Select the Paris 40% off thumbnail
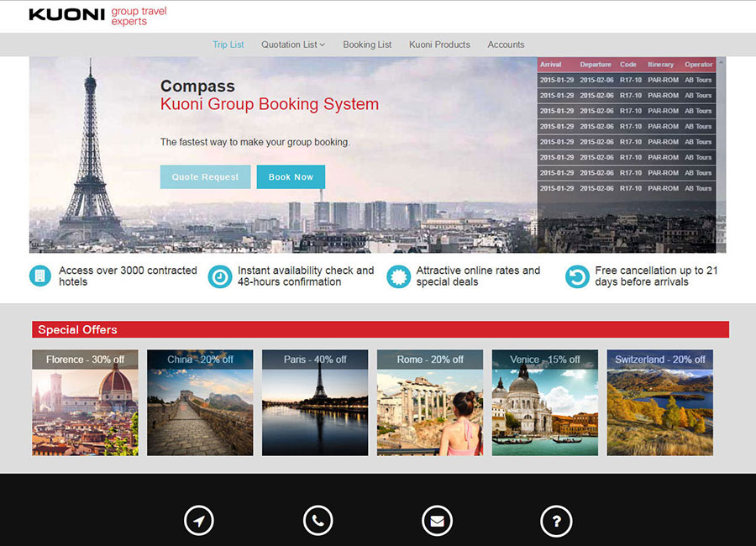This screenshot has width=756, height=546. tap(315, 403)
